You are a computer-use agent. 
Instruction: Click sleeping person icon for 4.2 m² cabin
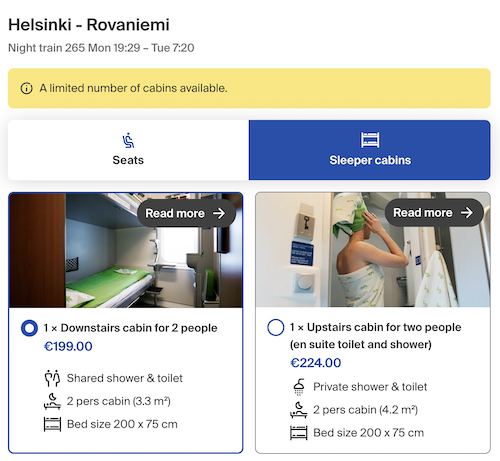[299, 410]
